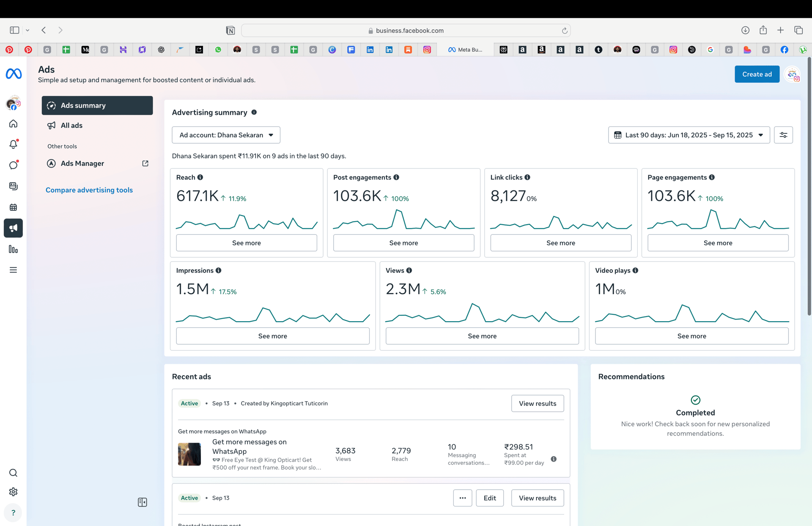Select the Content posts icon in sidebar
Screen dimensions: 812x526
[x=13, y=186]
